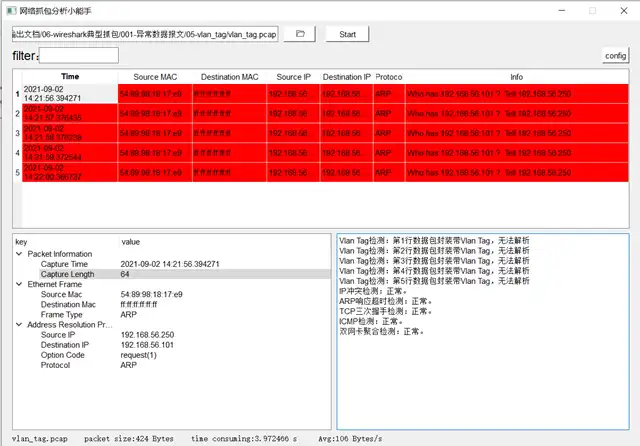Collapse the Ethernet Frame tree node
Screen dimensions: 640x446
click(x=19, y=284)
